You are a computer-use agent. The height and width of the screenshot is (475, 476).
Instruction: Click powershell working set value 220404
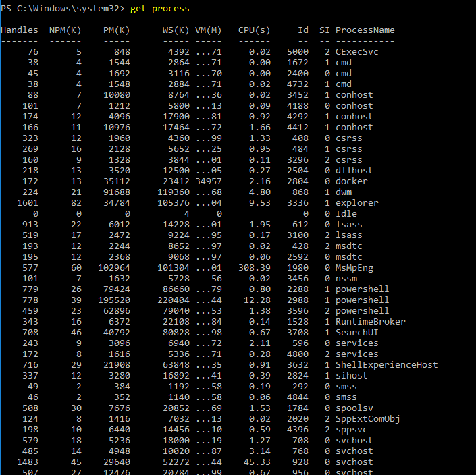tap(174, 300)
